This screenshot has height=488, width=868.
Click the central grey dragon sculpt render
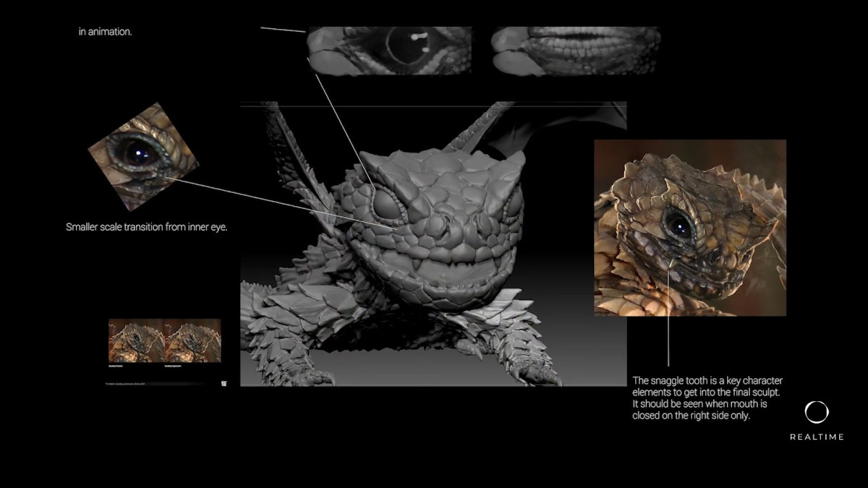[433, 244]
